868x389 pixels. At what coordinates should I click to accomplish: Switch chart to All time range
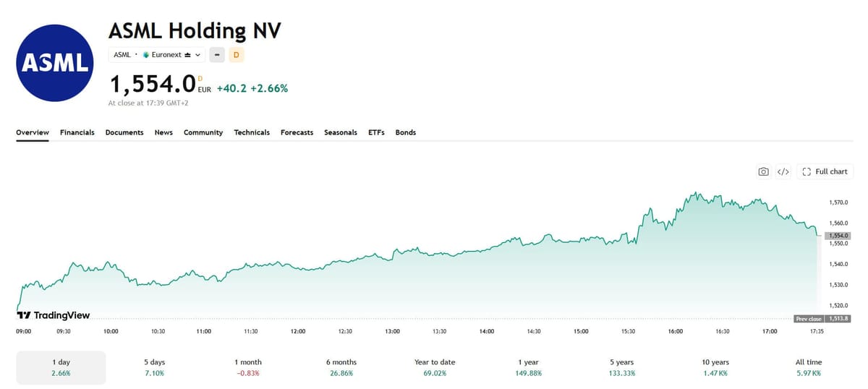click(808, 367)
